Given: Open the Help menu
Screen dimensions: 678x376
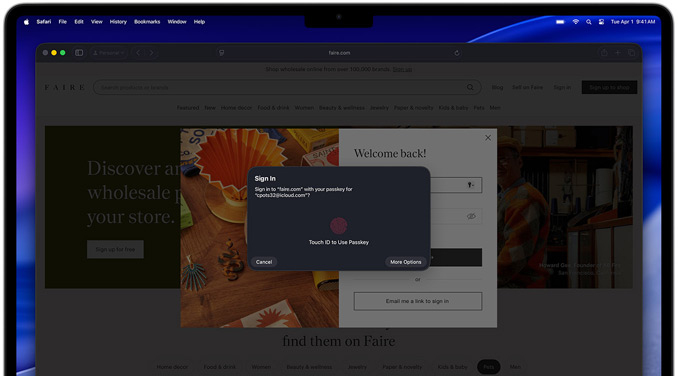Looking at the screenshot, I should tap(199, 22).
